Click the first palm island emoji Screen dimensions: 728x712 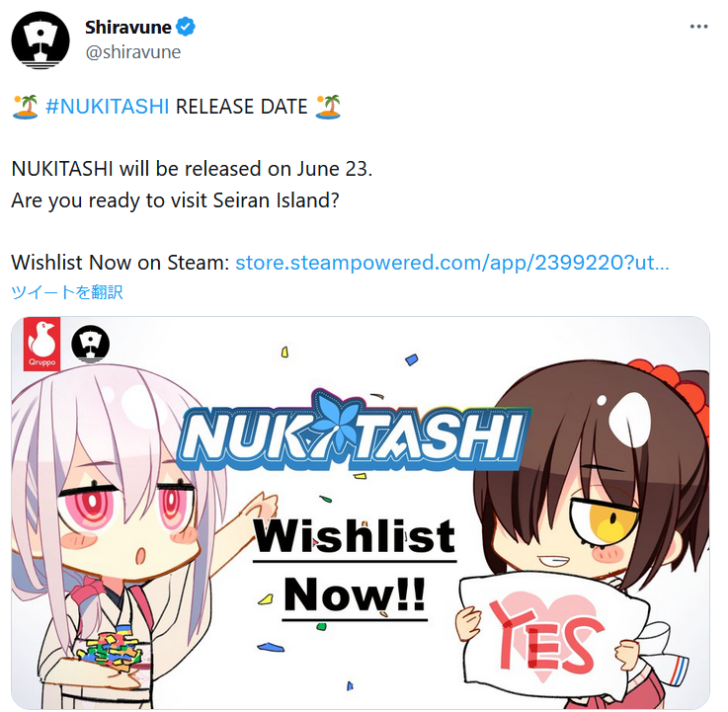pyautogui.click(x=26, y=108)
